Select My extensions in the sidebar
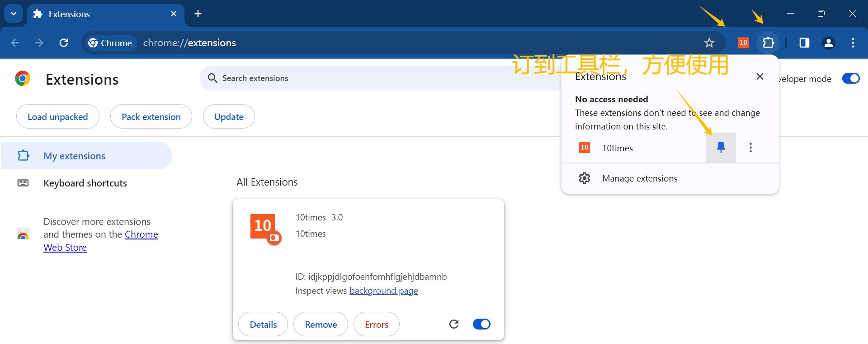Image resolution: width=868 pixels, height=344 pixels. (86, 156)
